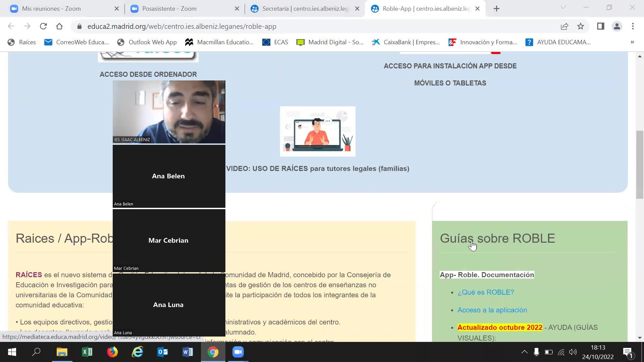Expand the tab search dropdown arrow

tap(563, 7)
